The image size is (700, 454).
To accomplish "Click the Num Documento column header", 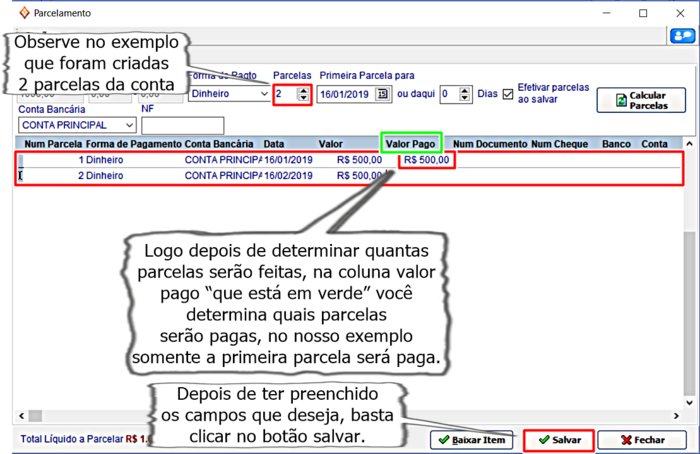I will (489, 144).
